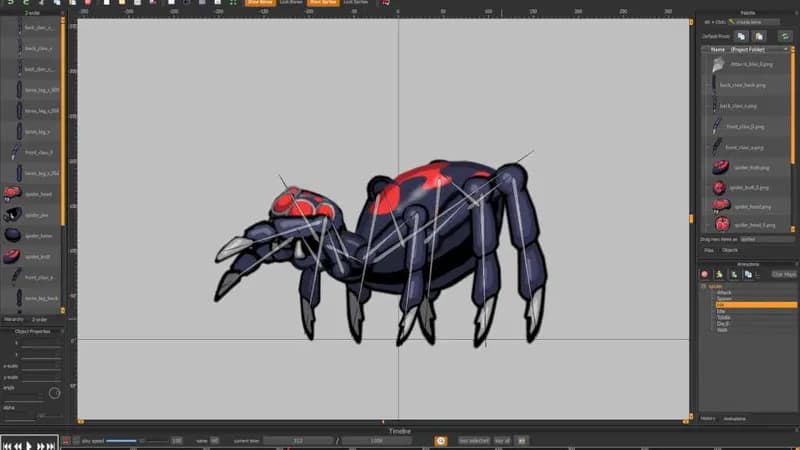Click the red record icon beside play speed
This screenshot has height=450, width=800.
66,441
